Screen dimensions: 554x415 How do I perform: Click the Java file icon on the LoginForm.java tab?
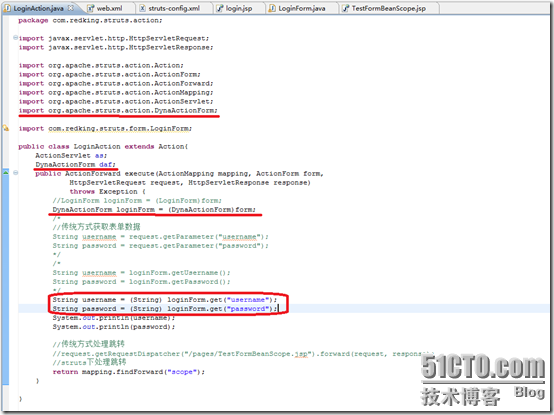(x=272, y=8)
